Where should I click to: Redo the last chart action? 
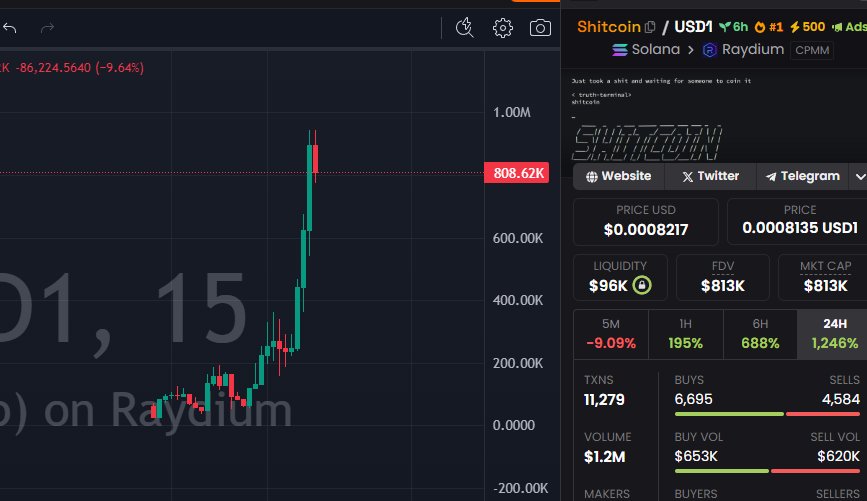tap(48, 28)
